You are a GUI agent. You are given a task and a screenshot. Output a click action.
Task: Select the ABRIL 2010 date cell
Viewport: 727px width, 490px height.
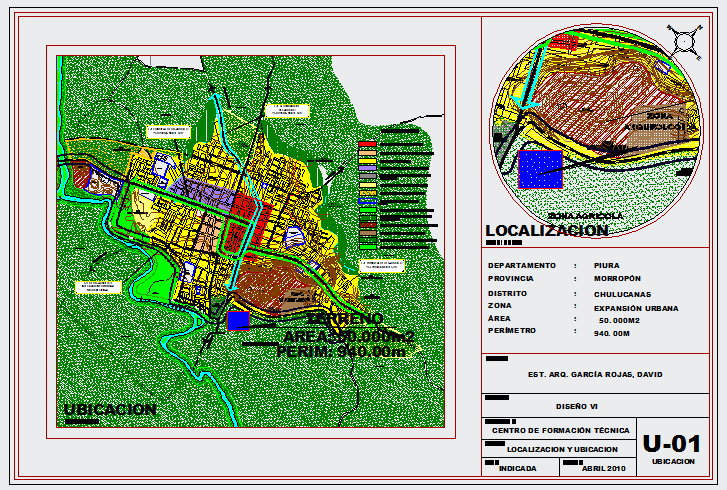(x=603, y=468)
